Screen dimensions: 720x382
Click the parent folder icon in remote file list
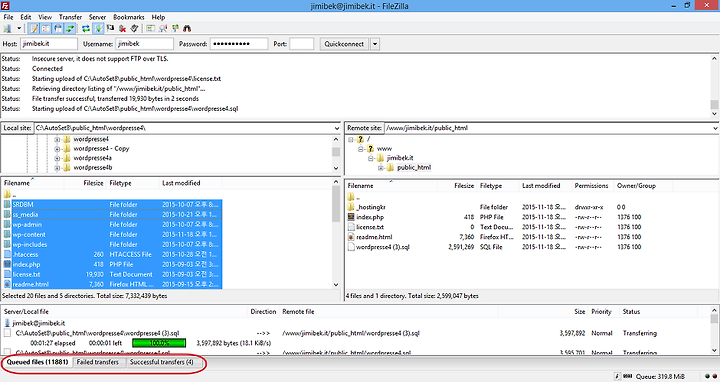click(x=351, y=197)
